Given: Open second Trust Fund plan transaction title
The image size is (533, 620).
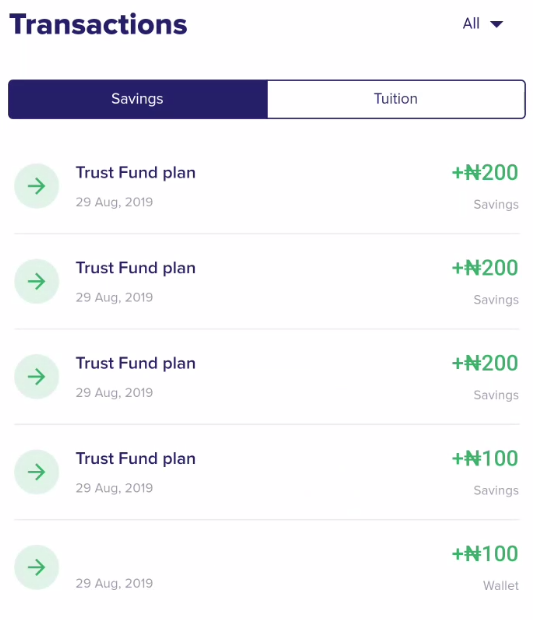Looking at the screenshot, I should 136,268.
